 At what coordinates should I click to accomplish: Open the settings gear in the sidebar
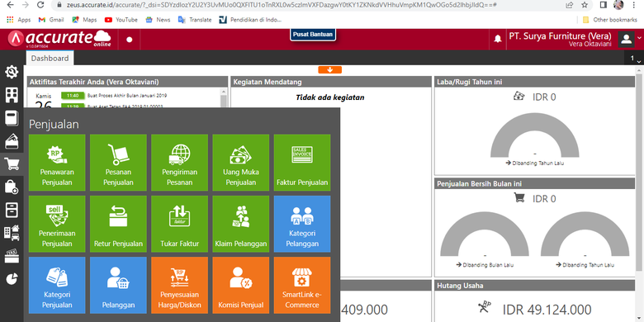[x=12, y=73]
